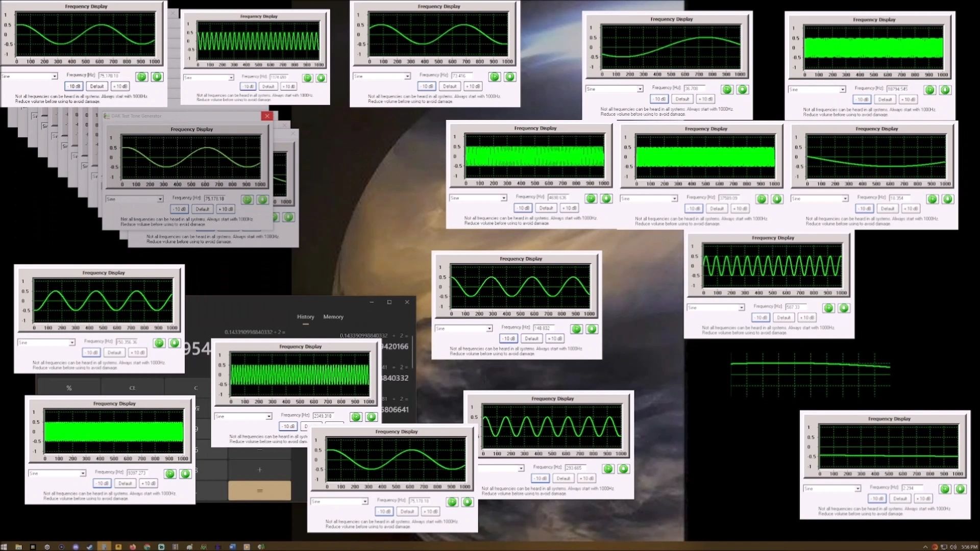Image resolution: width=980 pixels, height=551 pixels.
Task: Open Steam from the taskbar
Action: click(x=89, y=547)
